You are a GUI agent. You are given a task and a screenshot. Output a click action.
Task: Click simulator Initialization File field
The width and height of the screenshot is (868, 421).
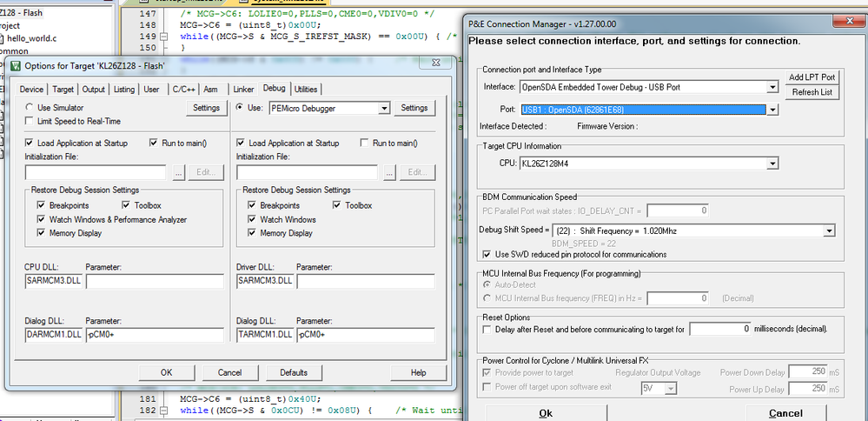(x=96, y=172)
